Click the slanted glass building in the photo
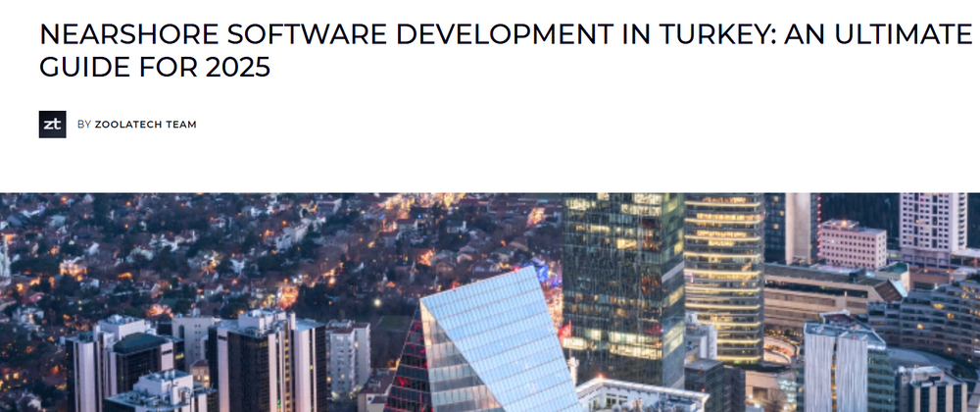The image size is (980, 412). click(495, 343)
